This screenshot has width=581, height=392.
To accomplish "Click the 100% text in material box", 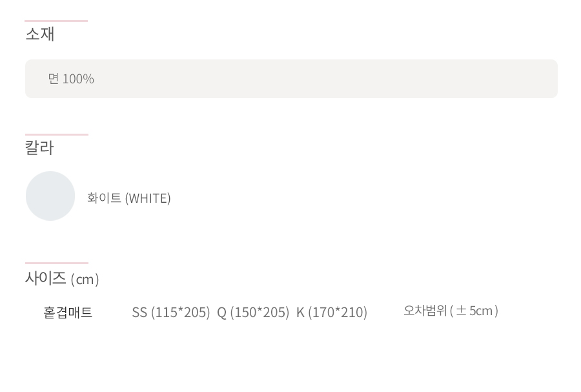I will coord(78,79).
